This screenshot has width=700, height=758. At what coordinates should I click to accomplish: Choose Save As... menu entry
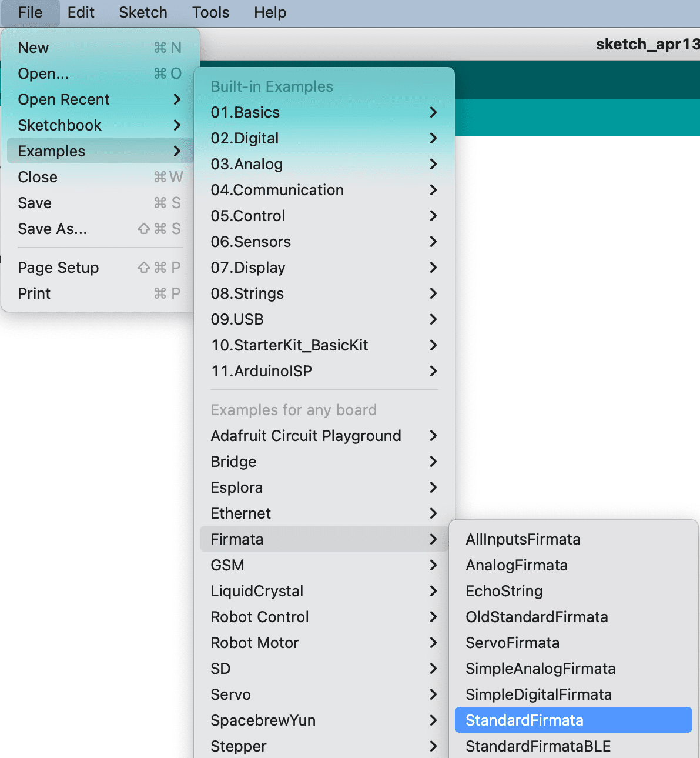tap(100, 229)
